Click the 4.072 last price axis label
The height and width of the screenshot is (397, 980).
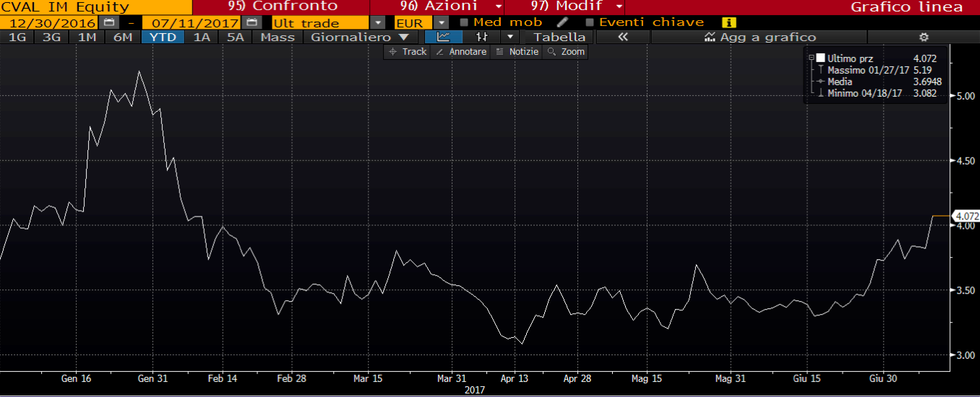coord(966,216)
